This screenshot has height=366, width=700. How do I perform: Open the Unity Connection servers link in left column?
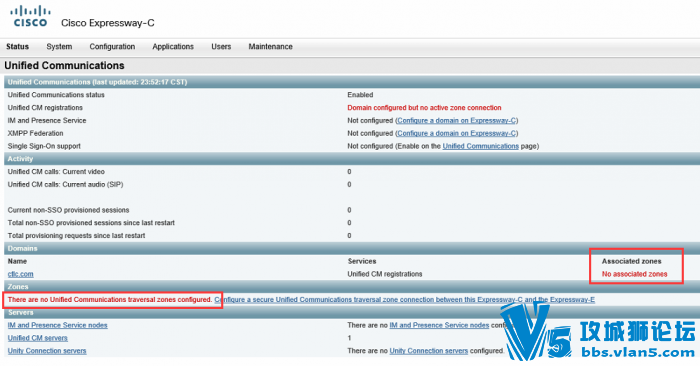(47, 351)
